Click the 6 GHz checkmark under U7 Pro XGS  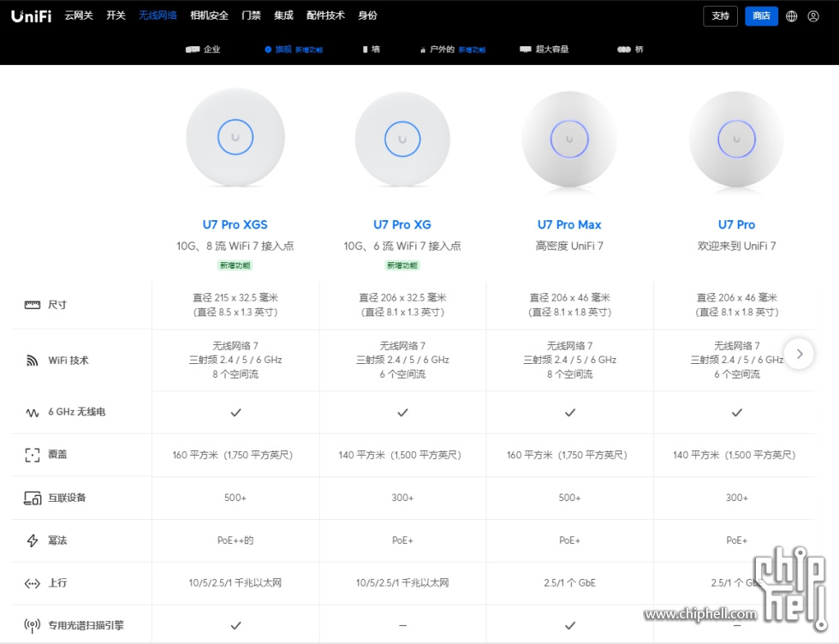coord(236,413)
